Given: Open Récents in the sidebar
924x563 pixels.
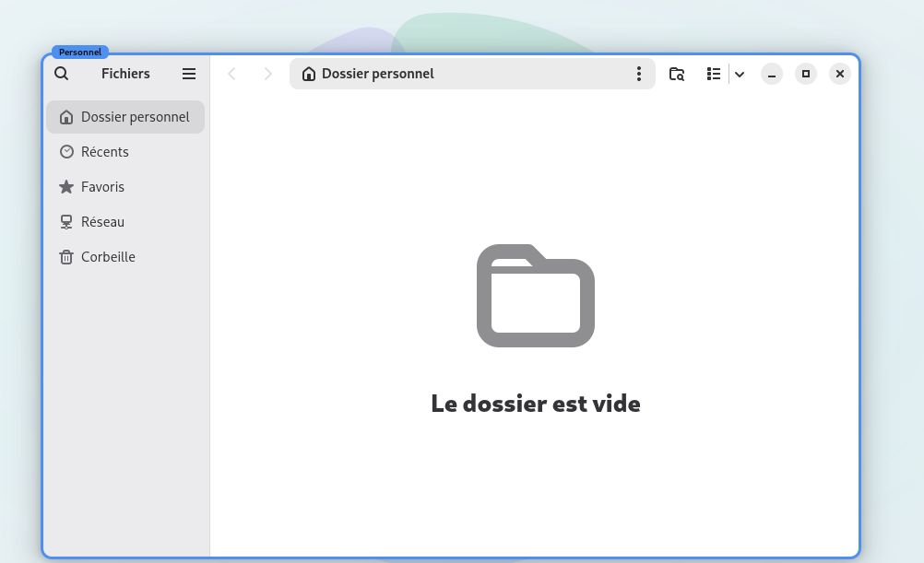Looking at the screenshot, I should (x=125, y=152).
